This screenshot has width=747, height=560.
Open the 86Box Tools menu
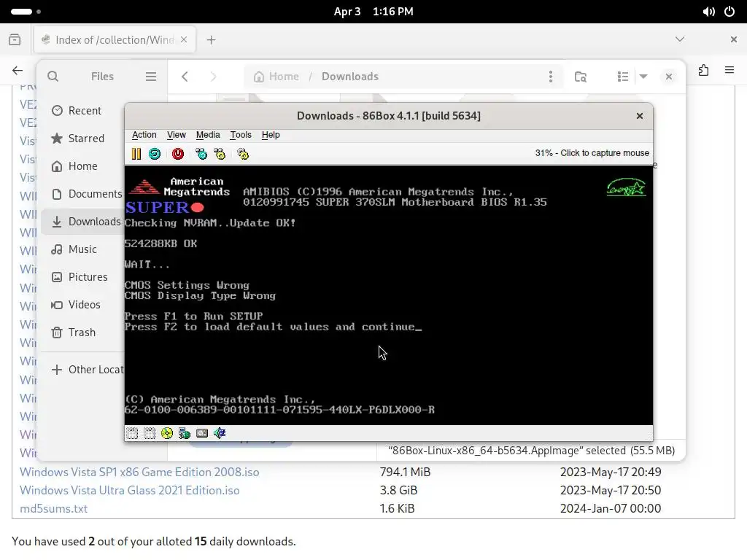coord(241,135)
